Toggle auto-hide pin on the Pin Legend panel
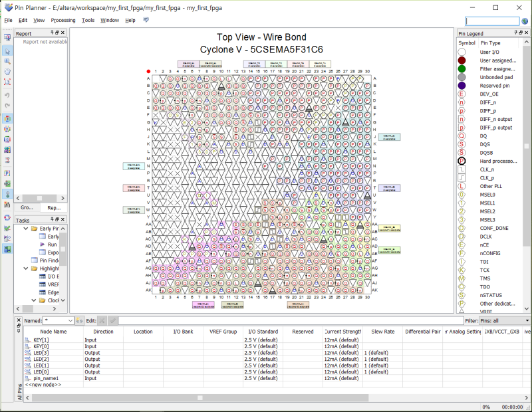This screenshot has height=412, width=532. point(515,32)
